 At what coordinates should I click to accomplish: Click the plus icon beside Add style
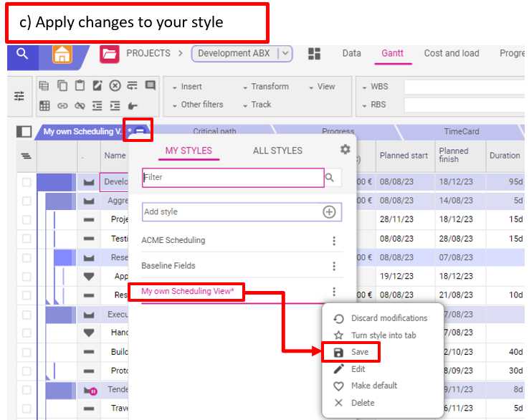(x=329, y=211)
